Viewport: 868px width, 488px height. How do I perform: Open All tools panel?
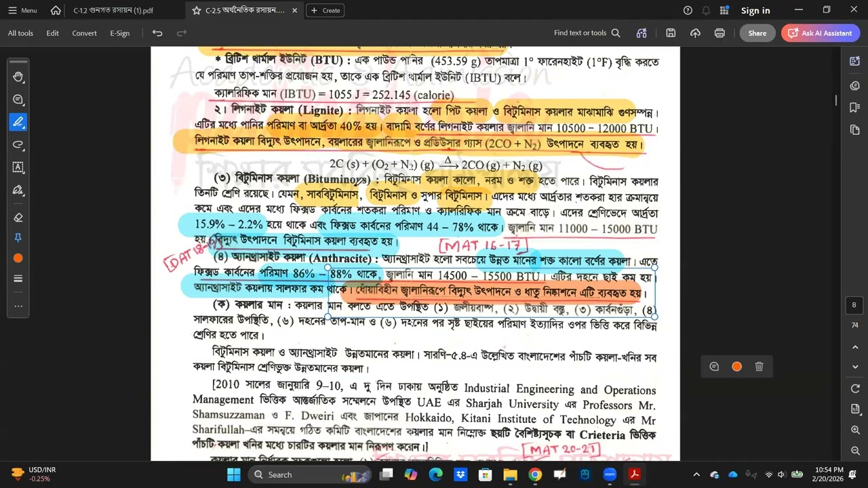[20, 33]
